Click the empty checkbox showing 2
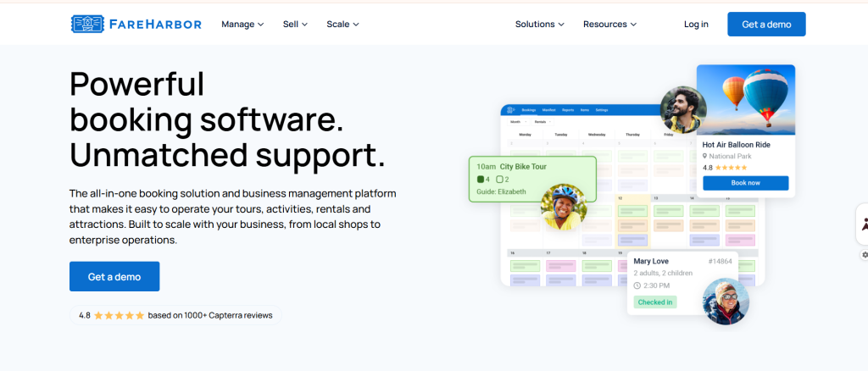 point(499,179)
